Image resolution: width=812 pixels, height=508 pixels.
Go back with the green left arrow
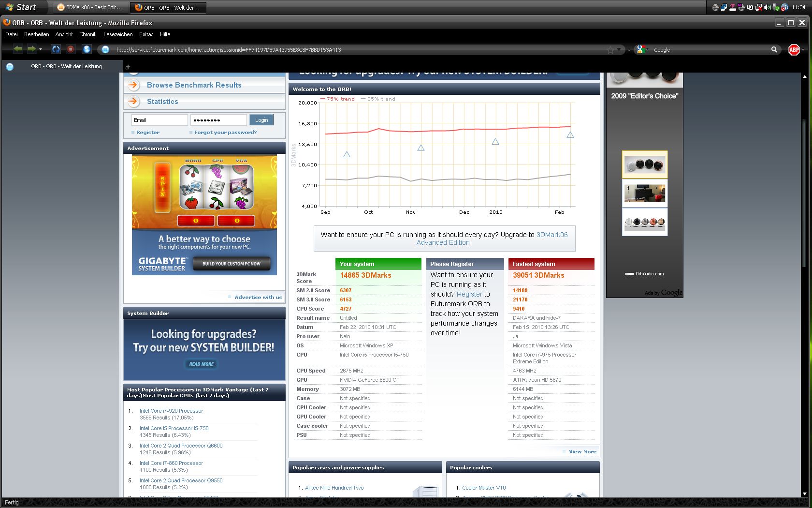point(18,49)
